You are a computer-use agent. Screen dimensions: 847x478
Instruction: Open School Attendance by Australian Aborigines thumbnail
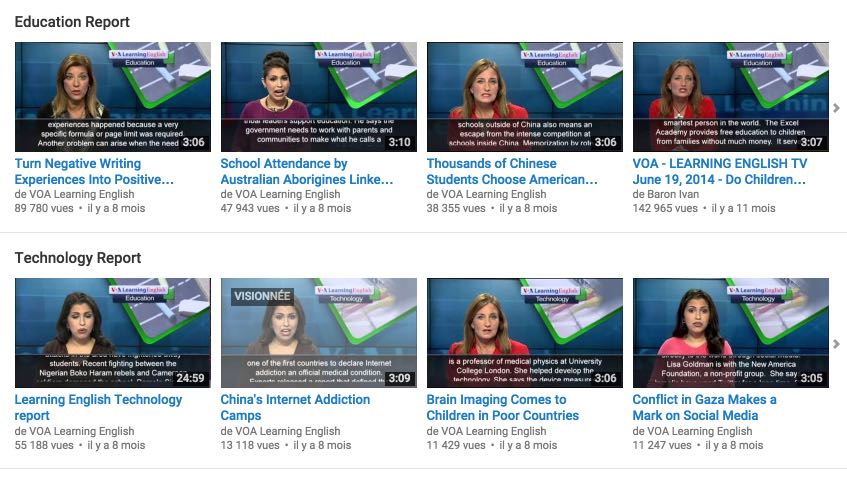[319, 97]
